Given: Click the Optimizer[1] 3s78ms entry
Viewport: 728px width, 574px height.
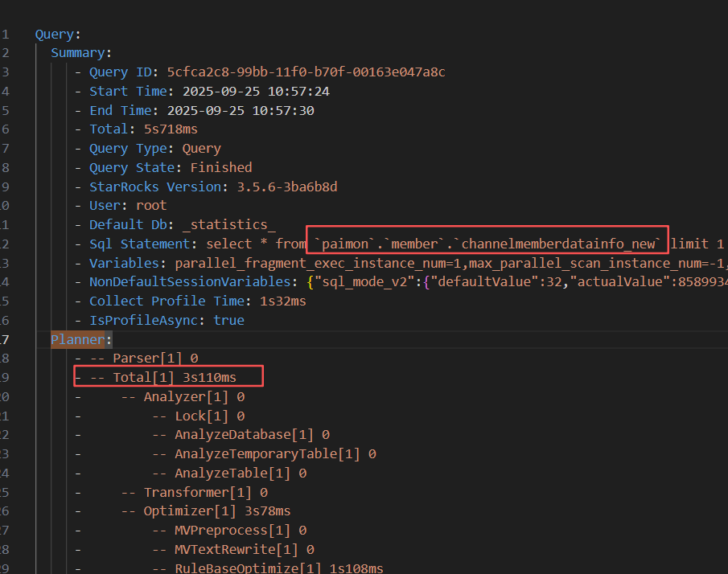Looking at the screenshot, I should click(x=217, y=511).
